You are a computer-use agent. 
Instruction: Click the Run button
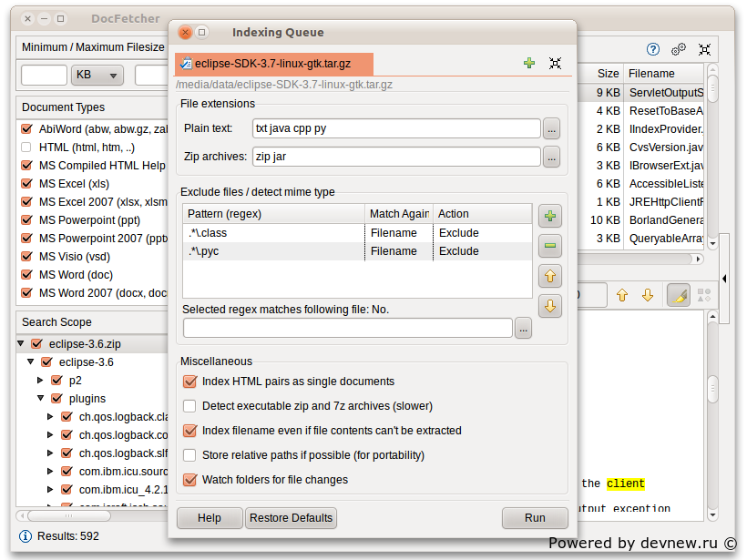point(535,518)
